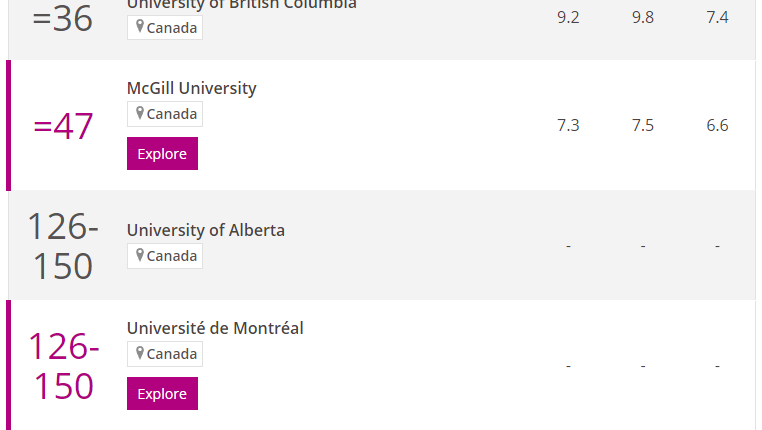Click Explore button under Université de Montréal
Viewport: 762px width, 430px height.
point(162,394)
